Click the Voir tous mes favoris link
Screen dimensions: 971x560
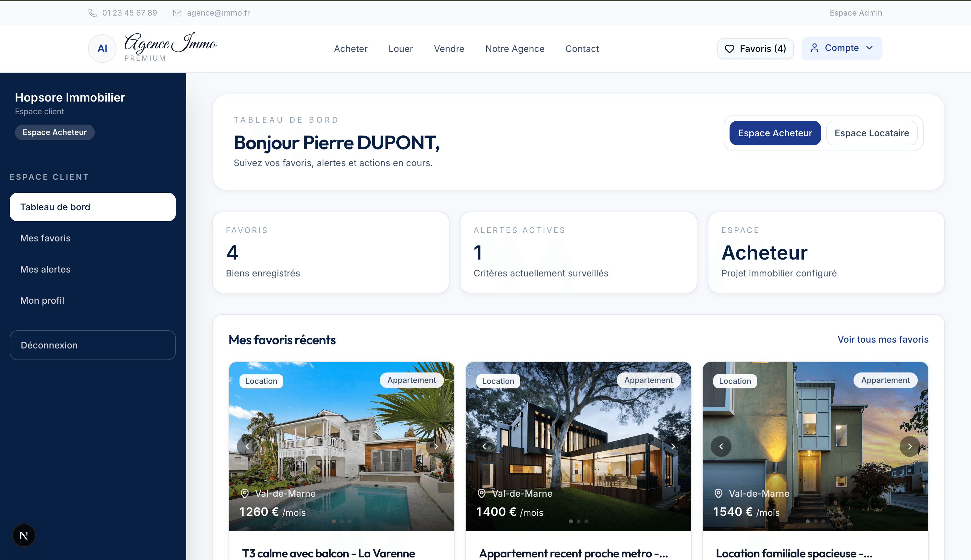(882, 340)
